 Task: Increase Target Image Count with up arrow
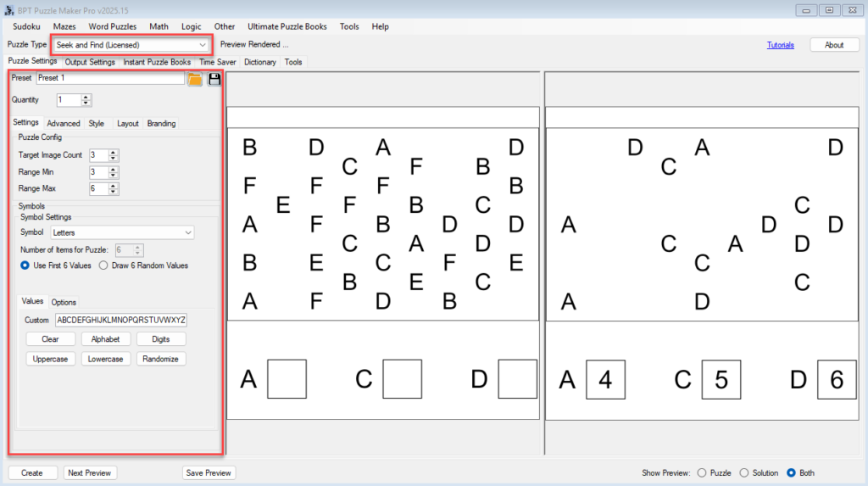(114, 152)
